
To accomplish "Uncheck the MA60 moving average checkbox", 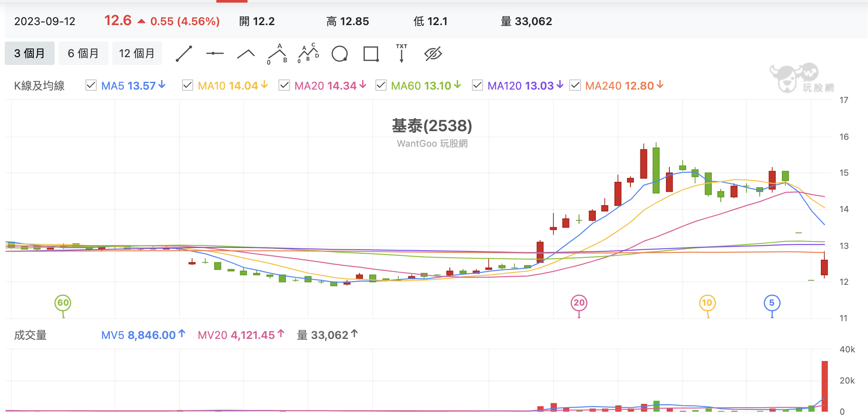I will (x=381, y=85).
